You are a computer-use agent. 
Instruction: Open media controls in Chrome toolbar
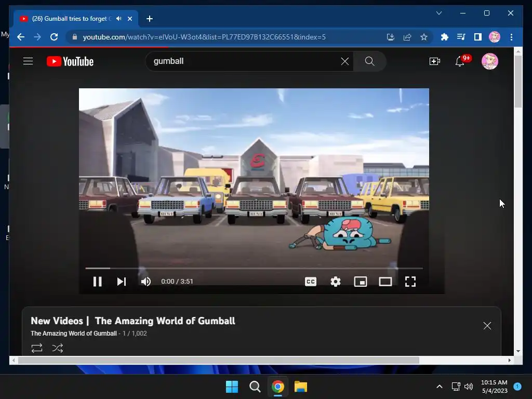(461, 37)
